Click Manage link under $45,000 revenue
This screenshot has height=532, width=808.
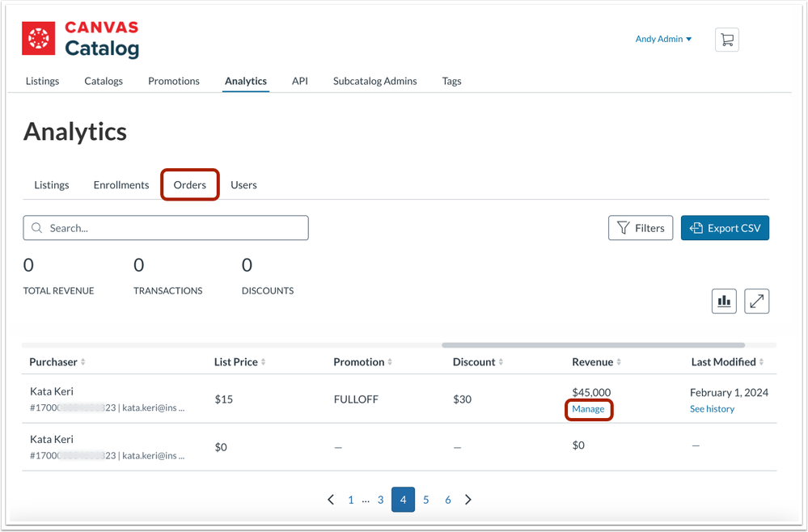588,409
